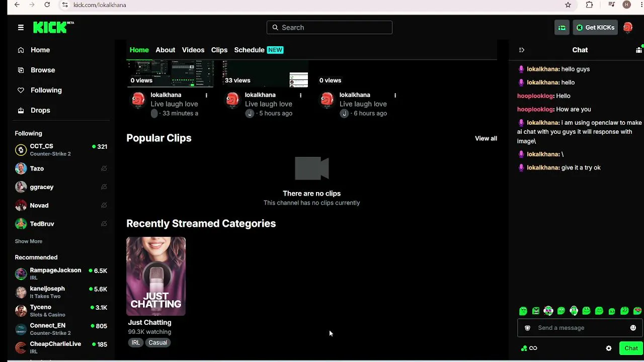The image size is (644, 362).
Task: Click '99.3K watching' under Just Chatting
Action: click(x=149, y=332)
